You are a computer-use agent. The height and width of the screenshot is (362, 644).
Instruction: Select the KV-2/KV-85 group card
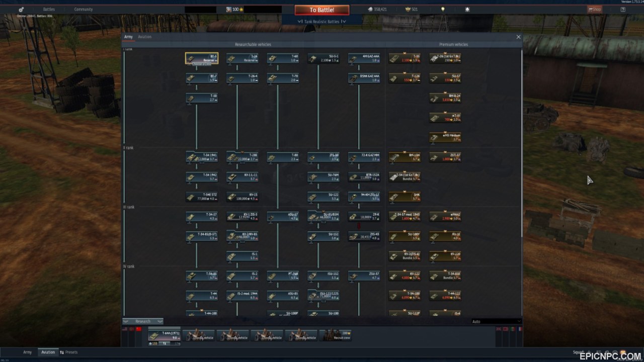pyautogui.click(x=243, y=236)
